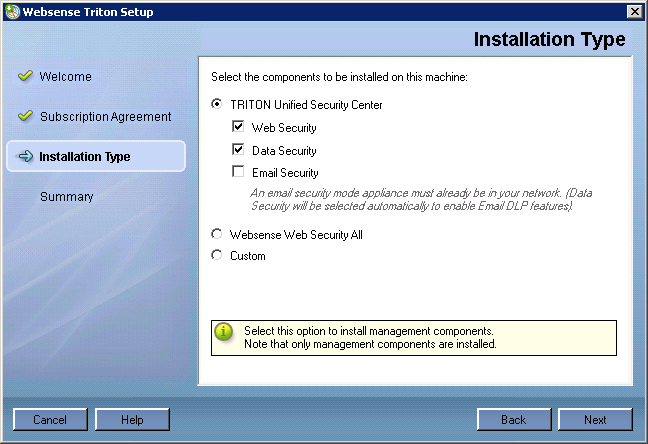This screenshot has width=648, height=444.
Task: Click the green checkmark beside Welcome
Action: click(x=25, y=76)
